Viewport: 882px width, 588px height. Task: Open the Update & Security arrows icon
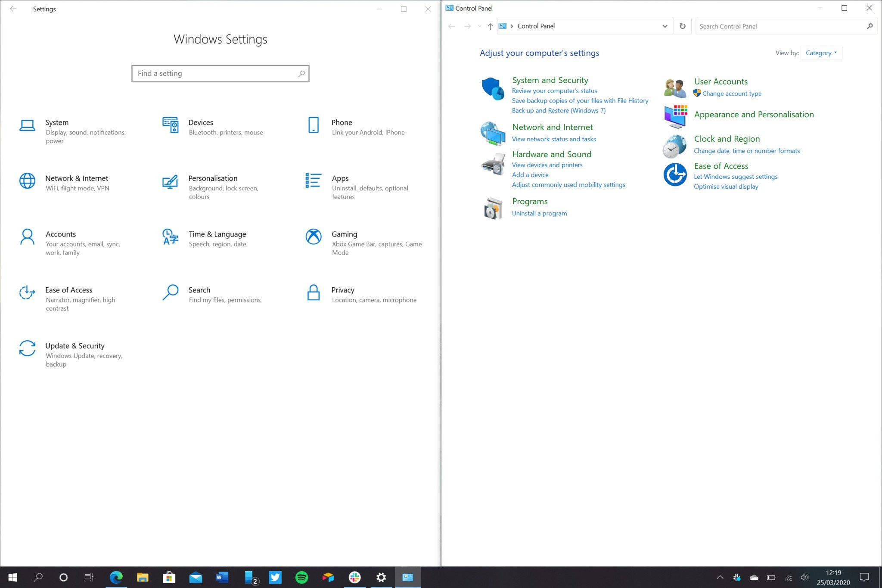(27, 348)
